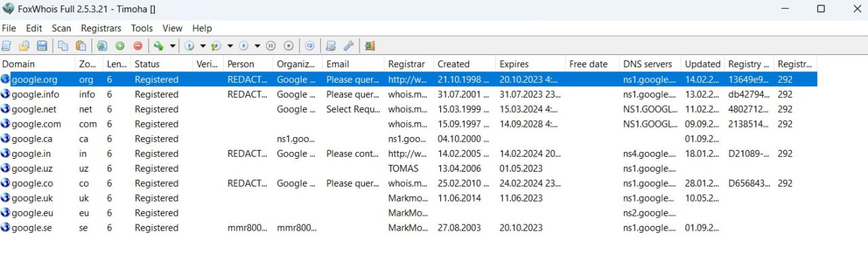Open dropdown arrow beside green generator icon
Image resolution: width=868 pixels, height=268 pixels.
[x=172, y=46]
